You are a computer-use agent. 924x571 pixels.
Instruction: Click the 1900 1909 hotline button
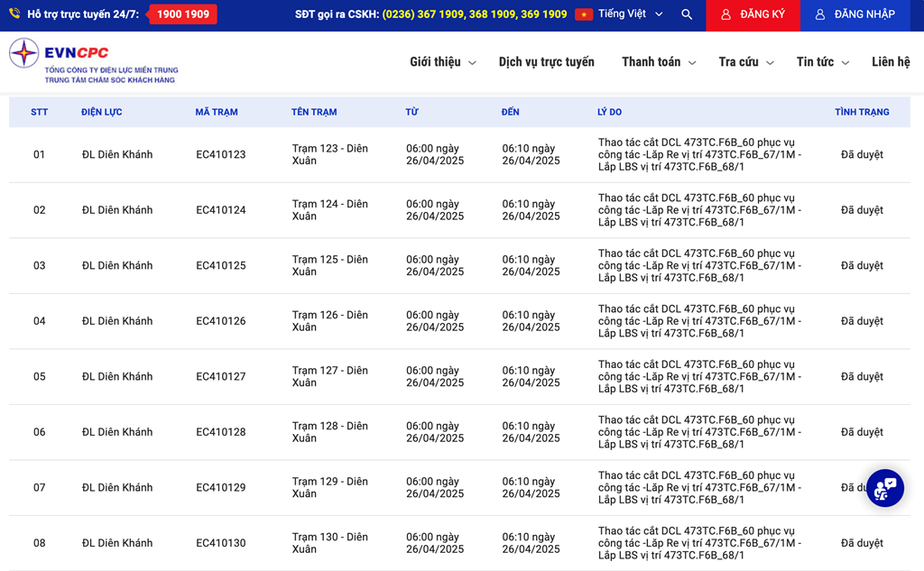(182, 14)
